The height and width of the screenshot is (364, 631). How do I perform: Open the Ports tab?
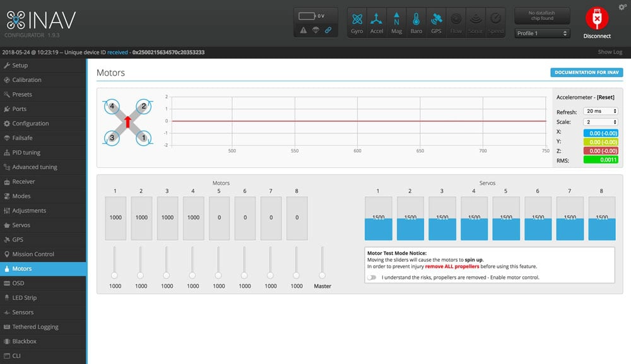[x=43, y=109]
